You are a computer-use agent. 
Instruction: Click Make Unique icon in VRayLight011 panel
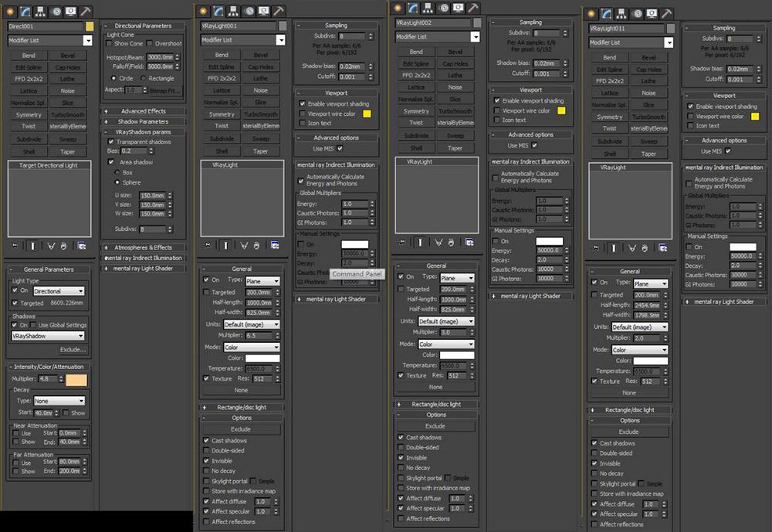631,248
